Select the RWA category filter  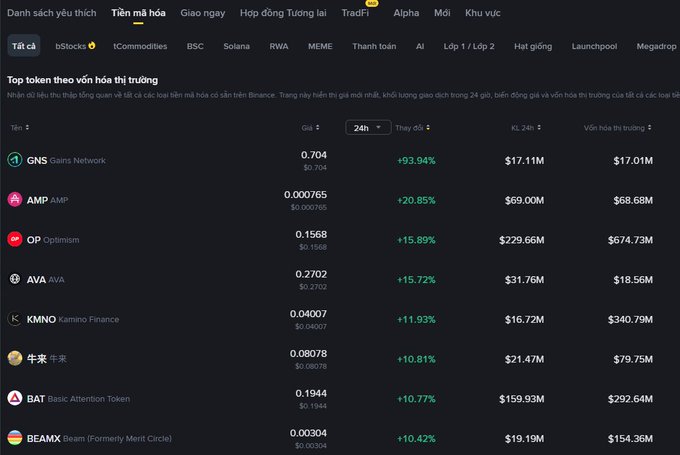279,46
